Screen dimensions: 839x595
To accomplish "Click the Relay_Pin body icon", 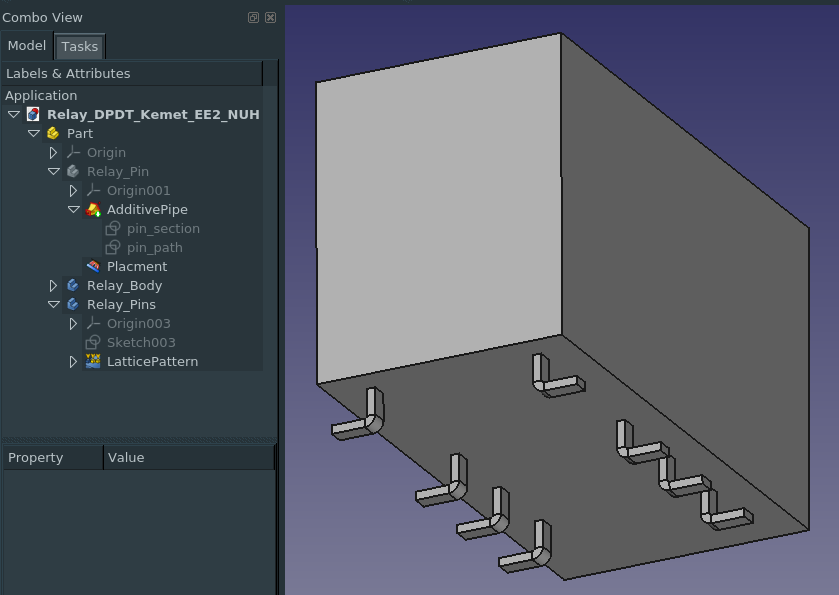I will pos(73,172).
